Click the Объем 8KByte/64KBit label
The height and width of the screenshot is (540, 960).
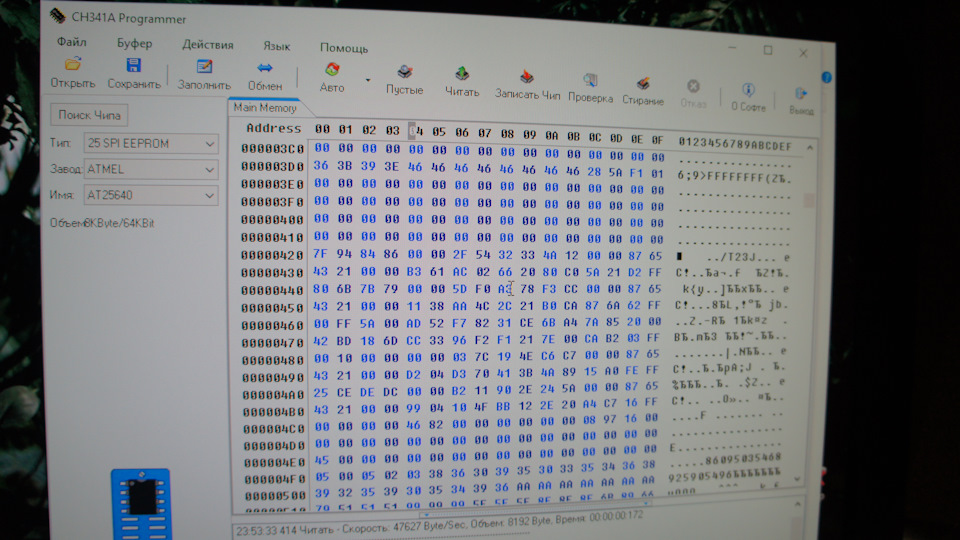pyautogui.click(x=102, y=223)
